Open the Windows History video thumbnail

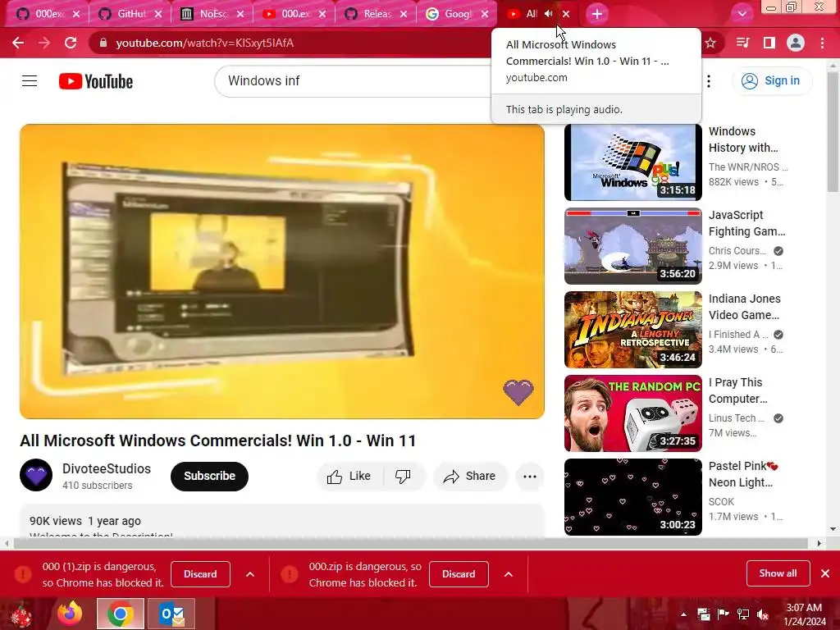point(632,162)
